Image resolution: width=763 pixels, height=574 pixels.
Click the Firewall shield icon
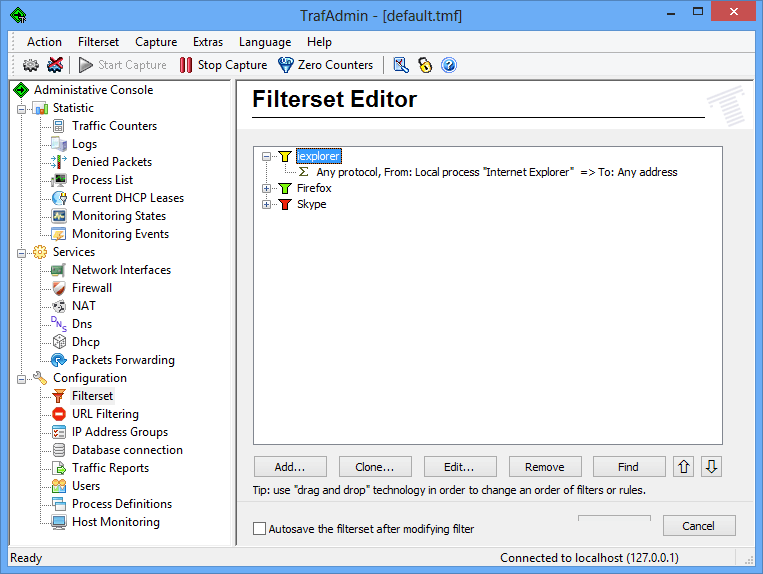point(59,288)
